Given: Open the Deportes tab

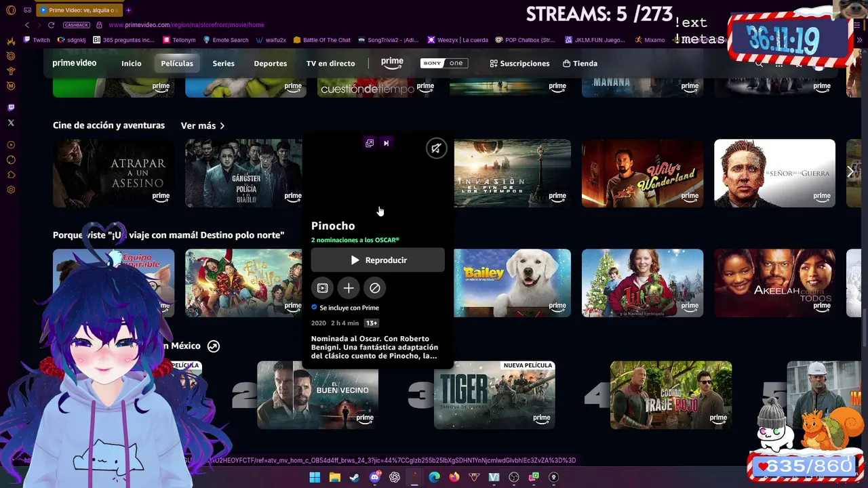Looking at the screenshot, I should pyautogui.click(x=270, y=63).
